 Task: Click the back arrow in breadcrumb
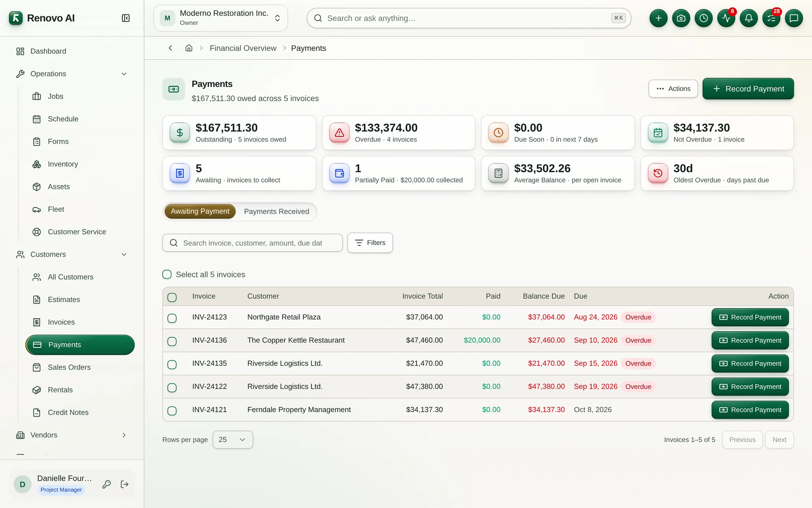171,48
